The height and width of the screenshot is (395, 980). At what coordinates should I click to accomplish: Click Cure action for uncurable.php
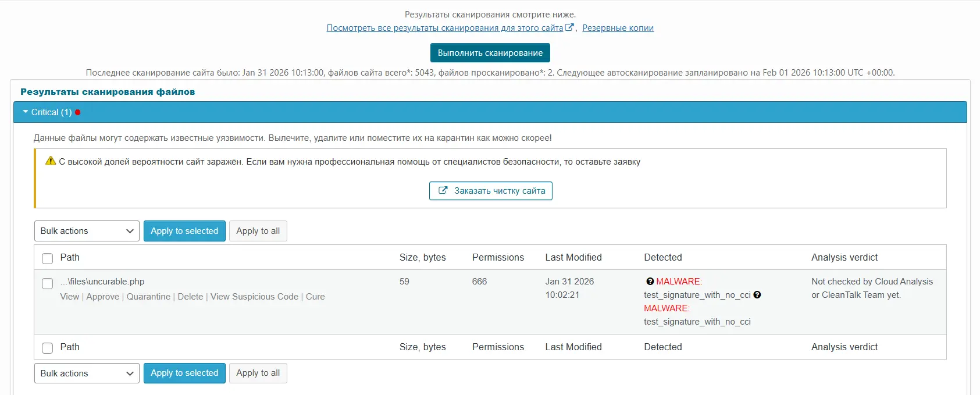click(315, 297)
